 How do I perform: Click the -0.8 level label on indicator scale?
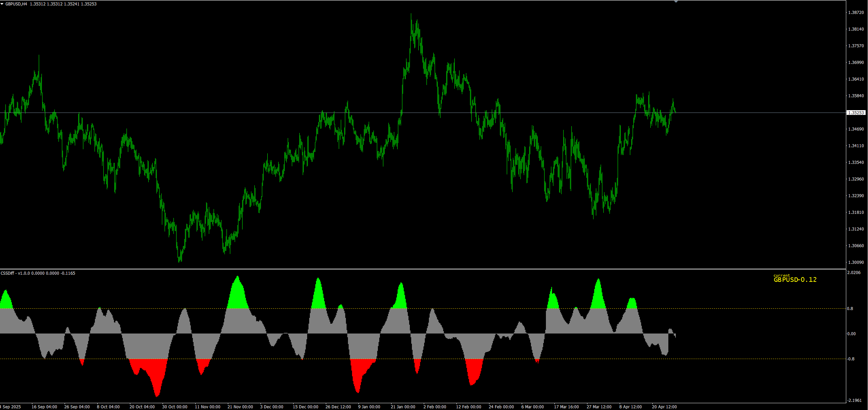pos(851,359)
